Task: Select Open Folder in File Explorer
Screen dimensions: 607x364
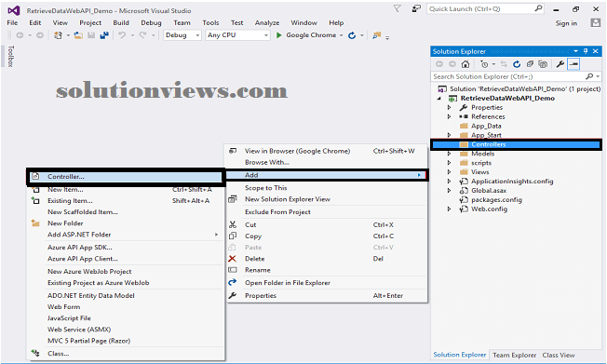Action: click(326, 283)
